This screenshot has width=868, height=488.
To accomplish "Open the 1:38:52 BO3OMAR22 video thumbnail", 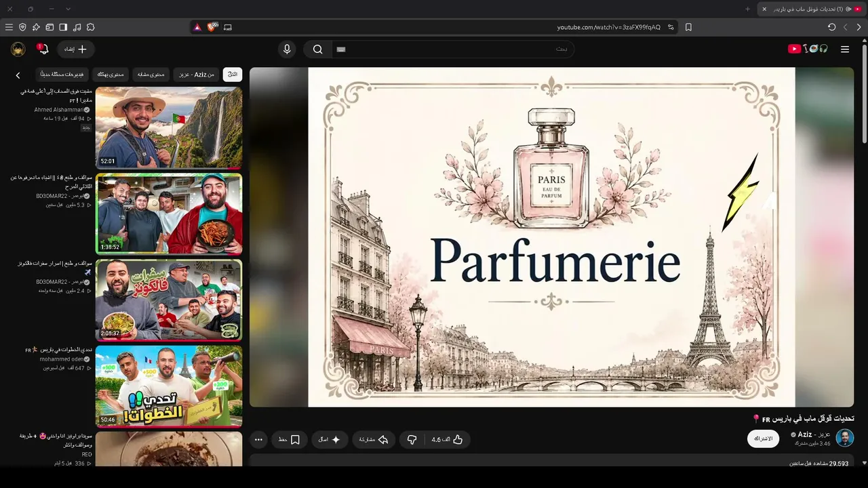I will point(169,213).
